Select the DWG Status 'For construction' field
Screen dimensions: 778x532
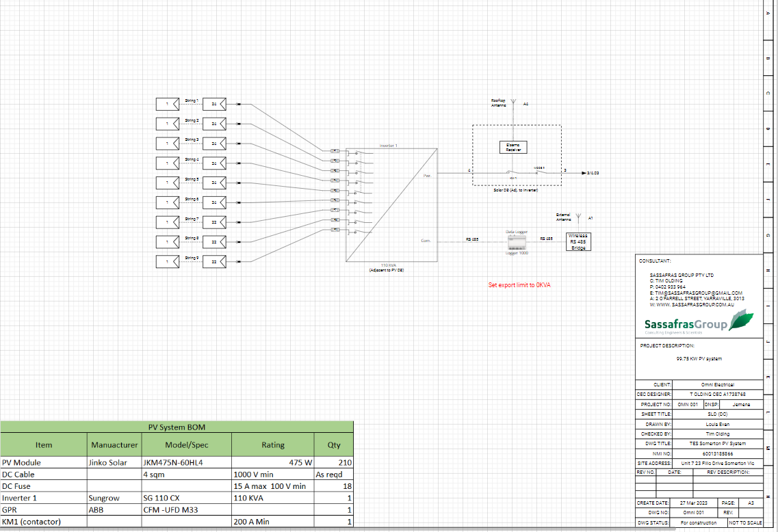tap(699, 522)
